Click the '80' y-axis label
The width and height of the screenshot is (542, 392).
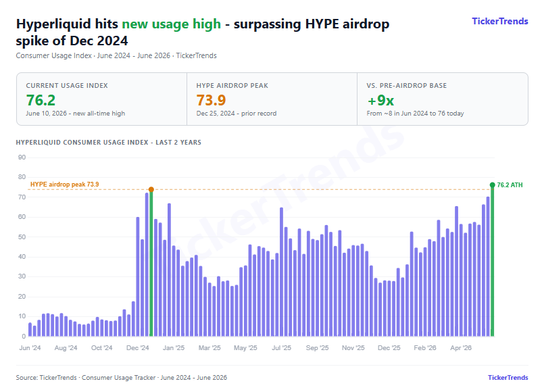tap(22, 177)
